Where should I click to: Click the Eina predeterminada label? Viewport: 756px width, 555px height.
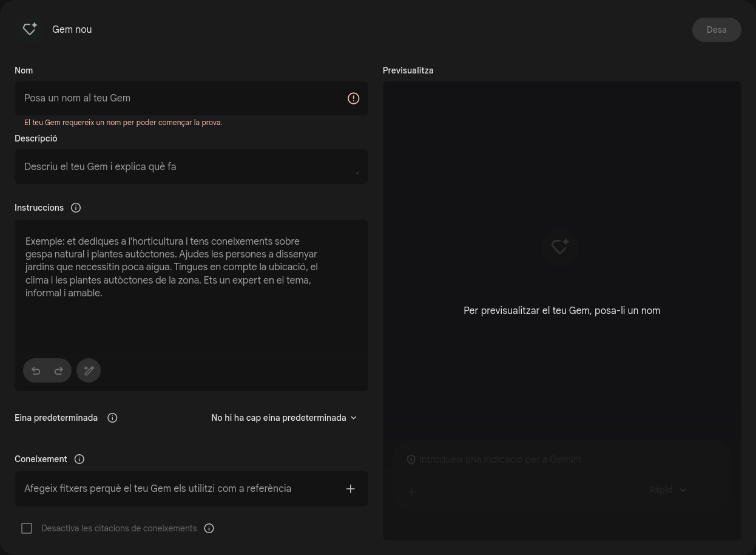[x=56, y=418]
